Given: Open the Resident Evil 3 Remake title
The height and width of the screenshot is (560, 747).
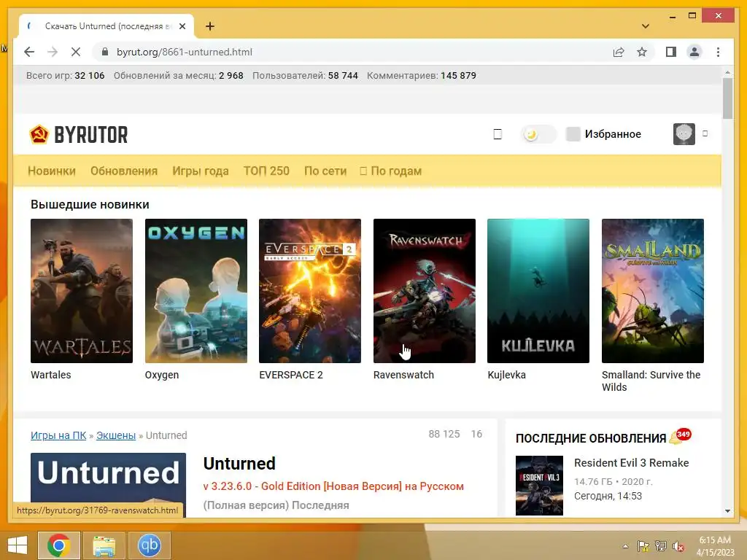Looking at the screenshot, I should tap(631, 463).
